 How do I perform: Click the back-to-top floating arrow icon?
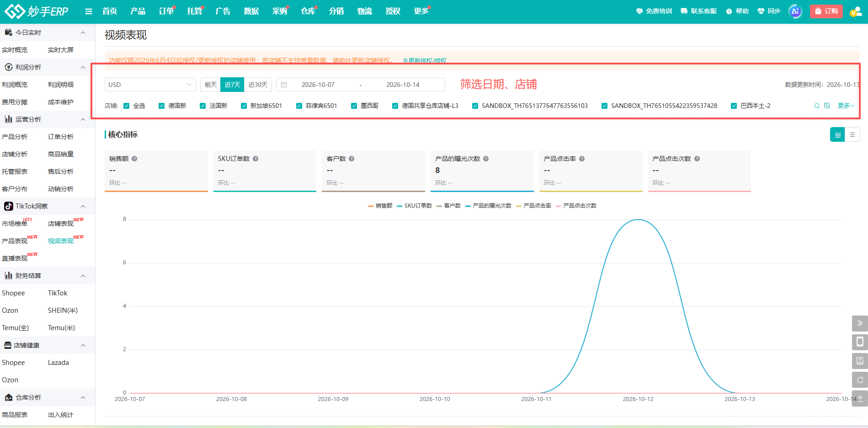(x=860, y=398)
